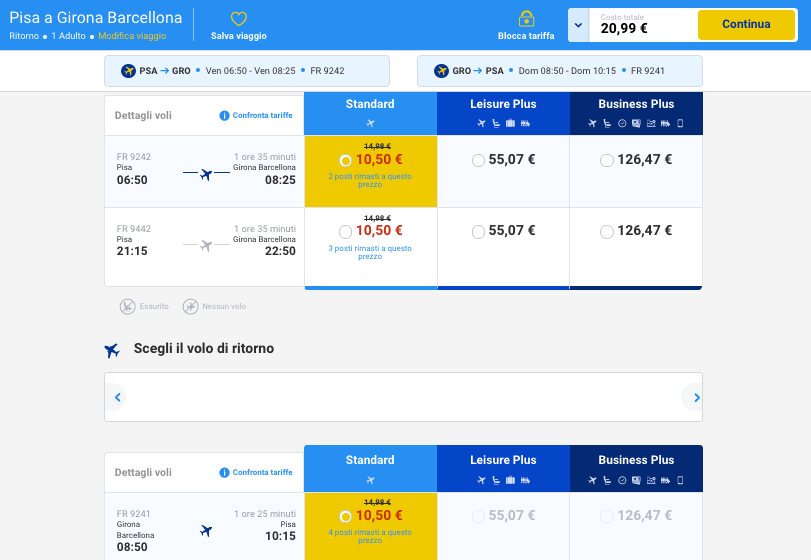Select the outbound Standard fare column header
Screen dimensions: 811x560
click(x=370, y=113)
